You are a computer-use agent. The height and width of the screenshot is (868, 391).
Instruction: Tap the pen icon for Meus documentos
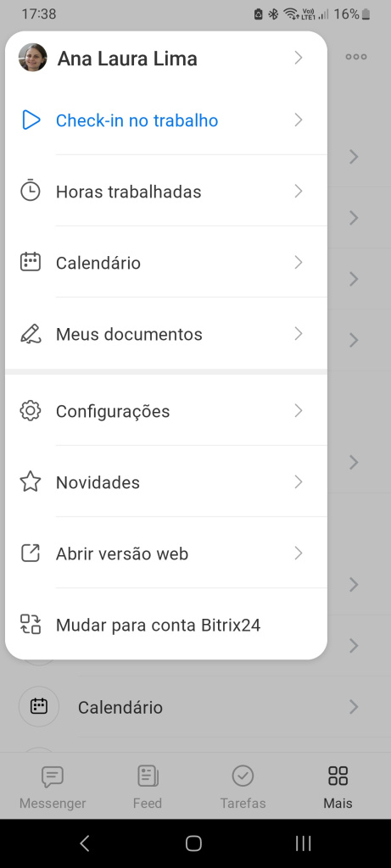[x=31, y=334]
